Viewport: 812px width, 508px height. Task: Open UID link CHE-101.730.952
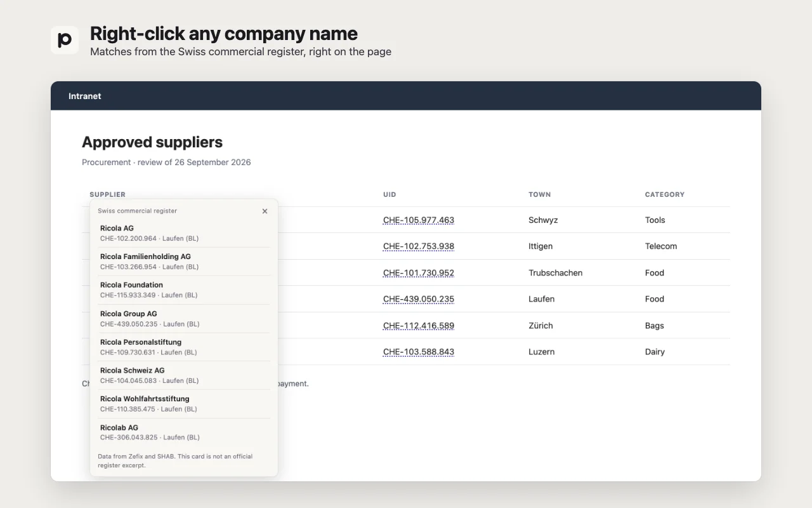[x=419, y=273]
